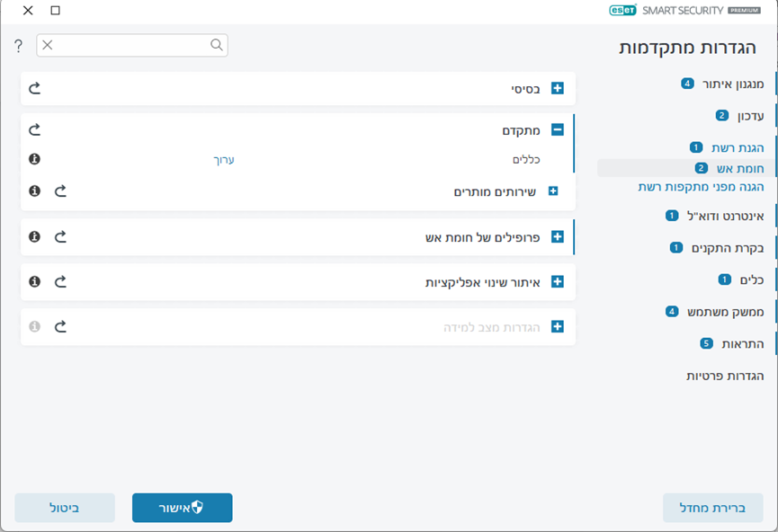778x532 pixels.
Task: Revert שירותים מותרים settings to default
Action: point(60,191)
